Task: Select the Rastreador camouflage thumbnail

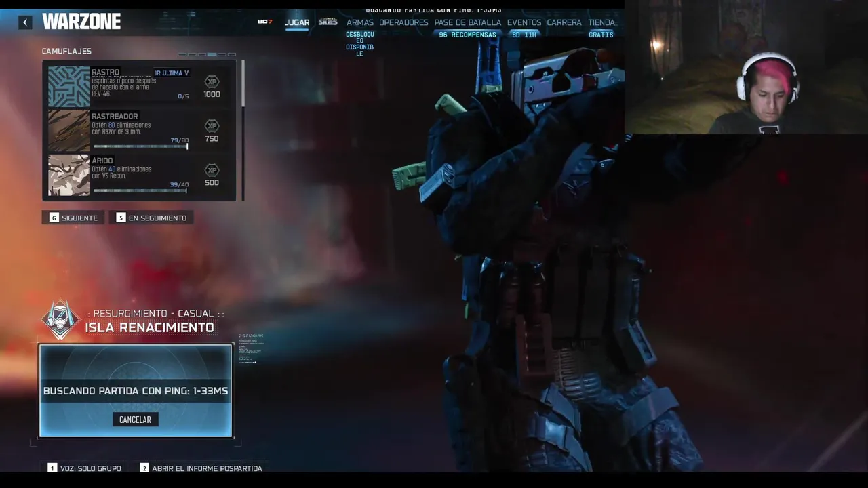Action: pos(68,131)
